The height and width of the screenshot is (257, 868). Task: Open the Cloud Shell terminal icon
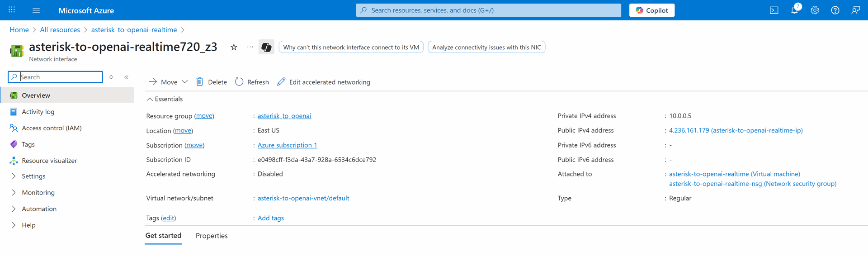(774, 10)
